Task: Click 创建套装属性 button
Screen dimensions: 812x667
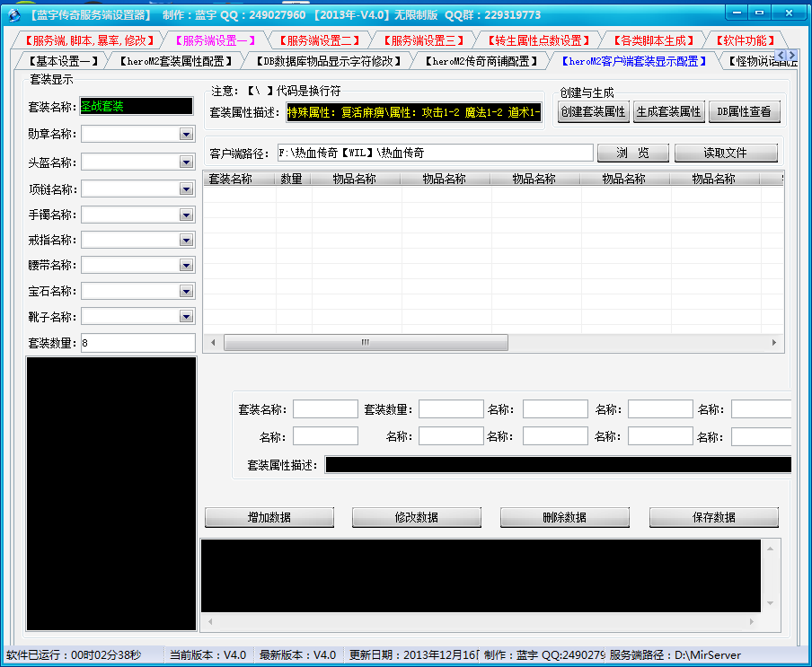Action: (x=594, y=112)
